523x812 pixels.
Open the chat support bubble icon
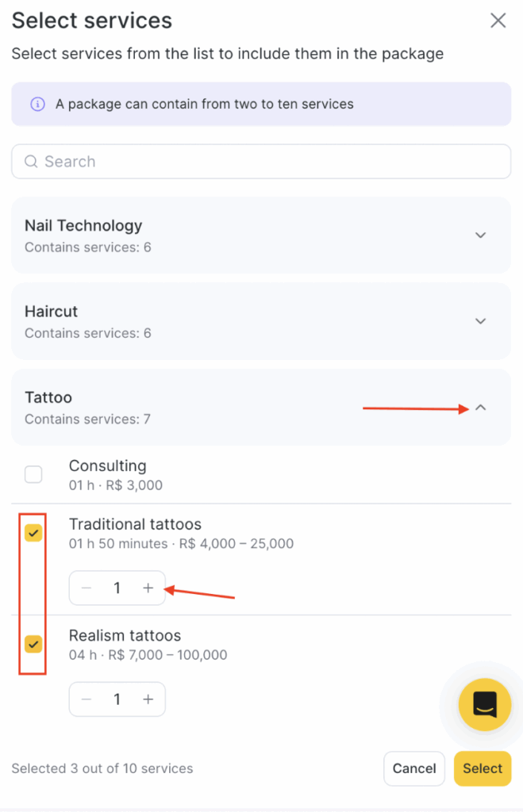pyautogui.click(x=485, y=705)
